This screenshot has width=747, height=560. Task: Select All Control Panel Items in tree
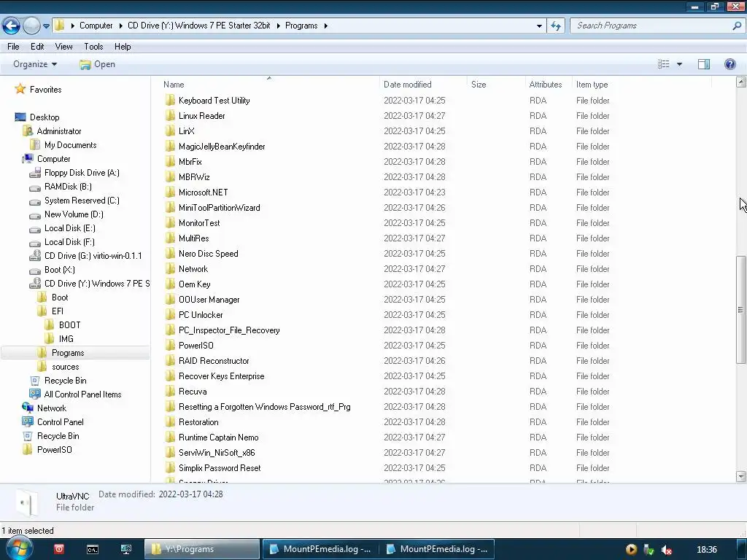point(83,394)
